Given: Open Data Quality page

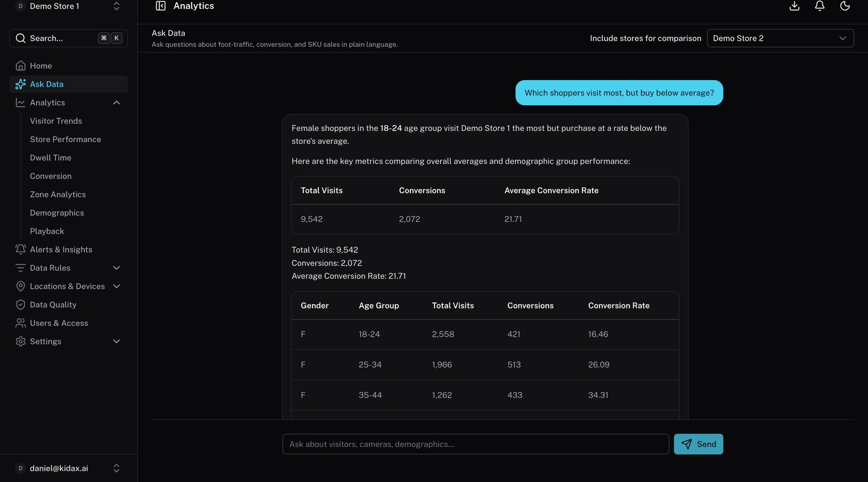Looking at the screenshot, I should [68, 304].
